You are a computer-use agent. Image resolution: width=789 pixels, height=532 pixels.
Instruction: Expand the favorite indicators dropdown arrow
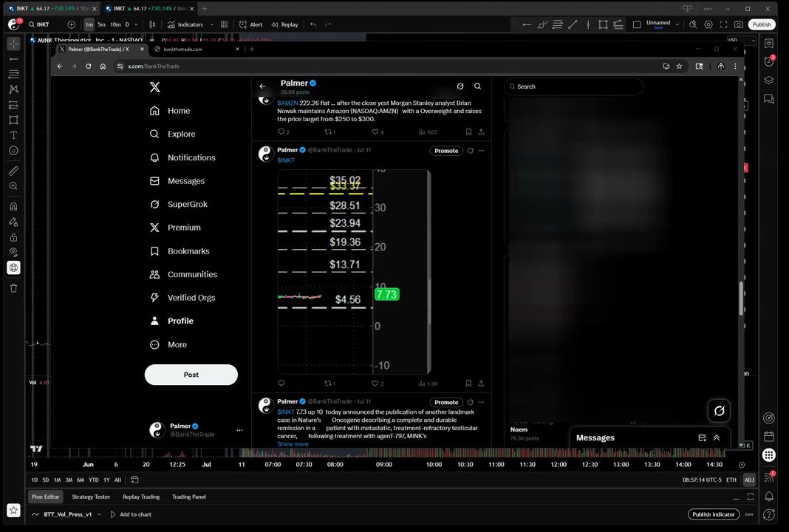point(211,24)
